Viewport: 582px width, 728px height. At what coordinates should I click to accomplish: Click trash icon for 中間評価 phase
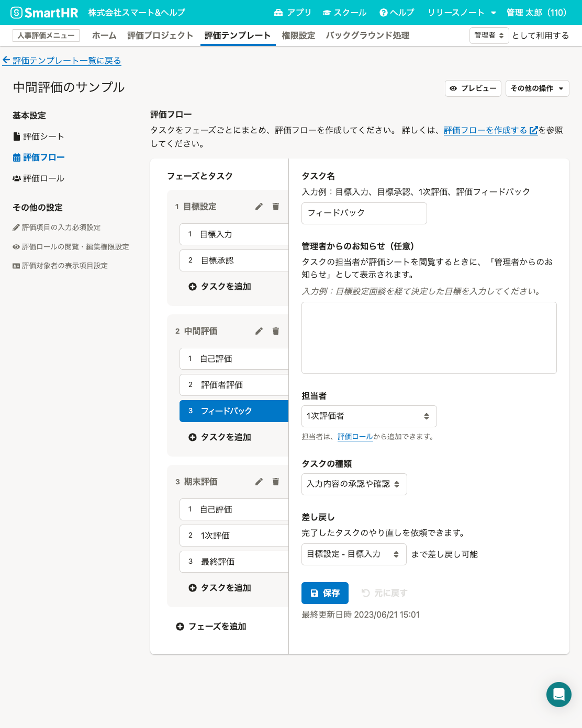(276, 331)
